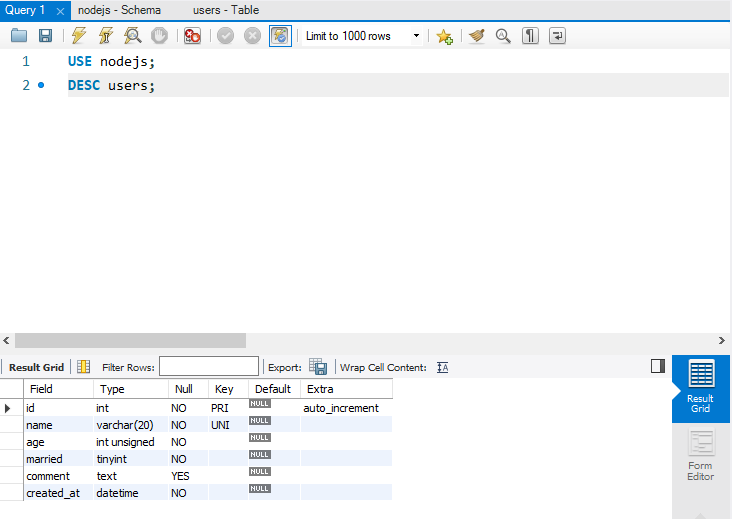Open the users - Table tab
Screen dimensions: 732x519
tap(226, 10)
